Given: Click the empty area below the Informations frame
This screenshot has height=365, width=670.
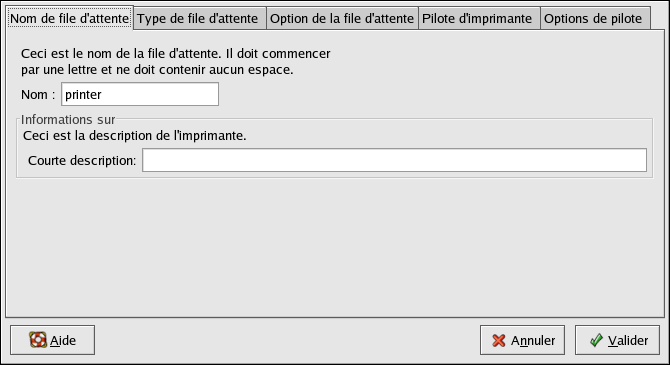Looking at the screenshot, I should click(x=335, y=248).
